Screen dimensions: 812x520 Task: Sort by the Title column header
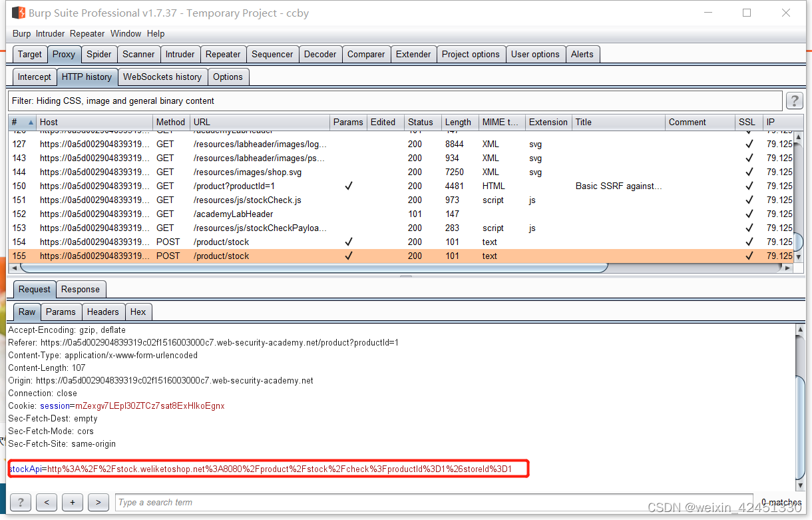coord(618,122)
